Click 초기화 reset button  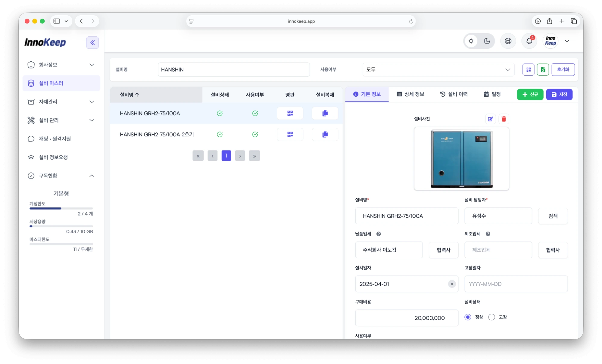coord(563,70)
